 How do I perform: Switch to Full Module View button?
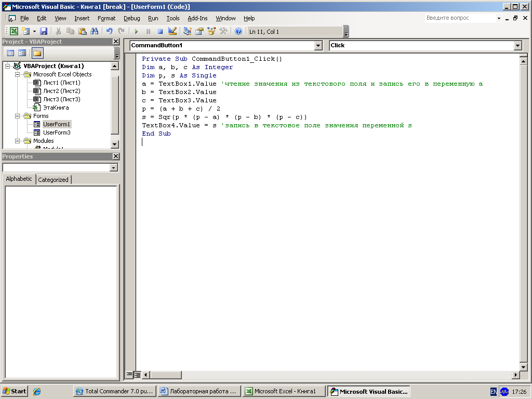[x=138, y=375]
